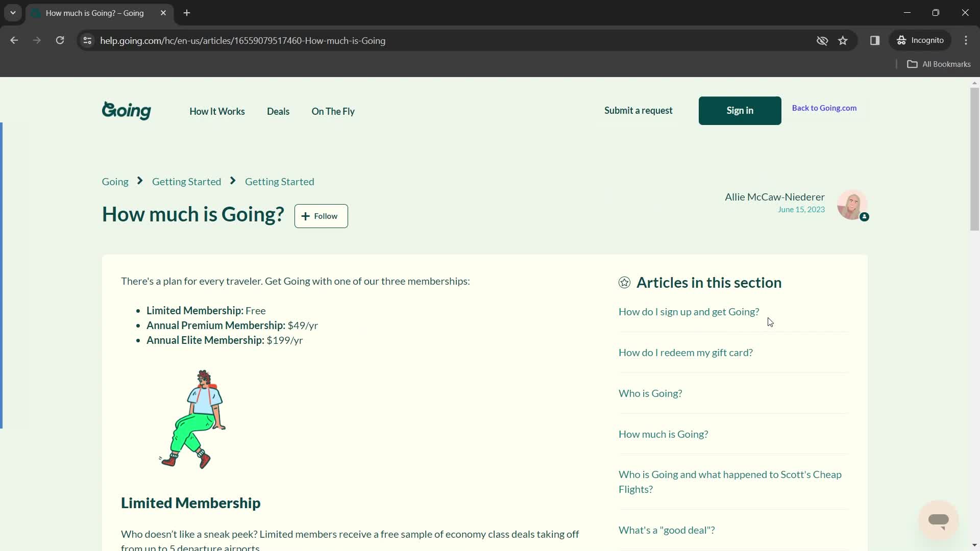Open the Deals menu item

click(278, 111)
